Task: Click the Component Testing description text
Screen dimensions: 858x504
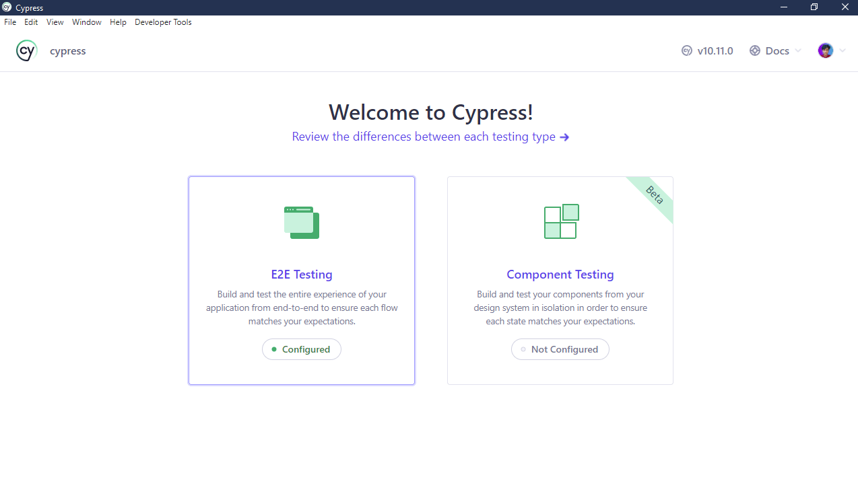Action: pos(560,308)
